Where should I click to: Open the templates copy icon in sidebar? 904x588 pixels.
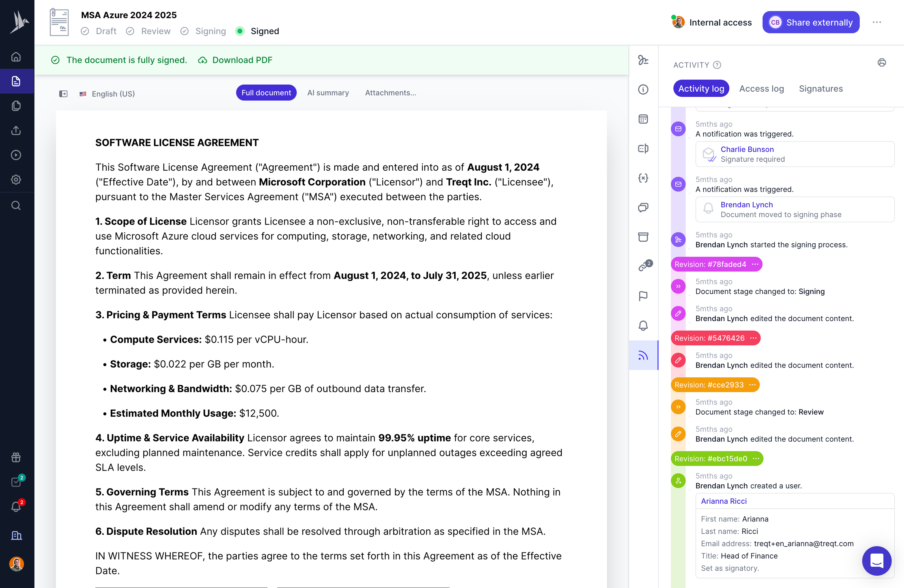tap(16, 106)
